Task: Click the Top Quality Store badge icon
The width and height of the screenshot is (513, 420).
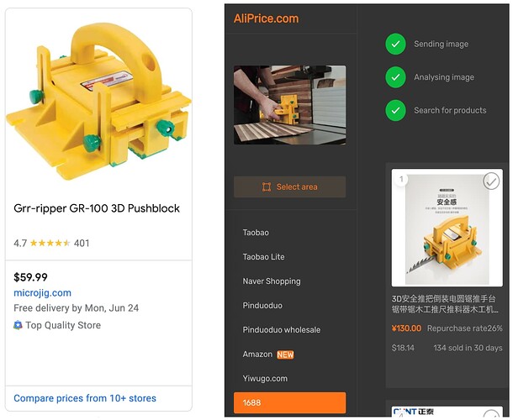Action: tap(18, 325)
